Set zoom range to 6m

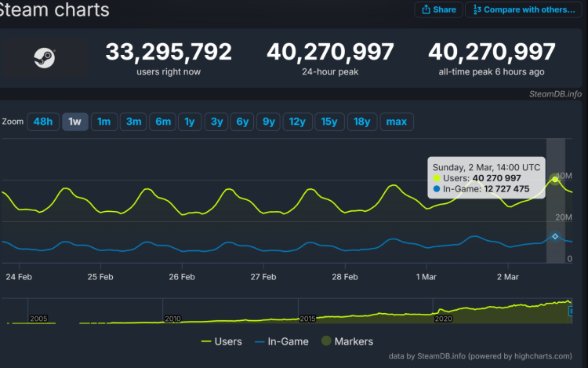[x=163, y=122]
